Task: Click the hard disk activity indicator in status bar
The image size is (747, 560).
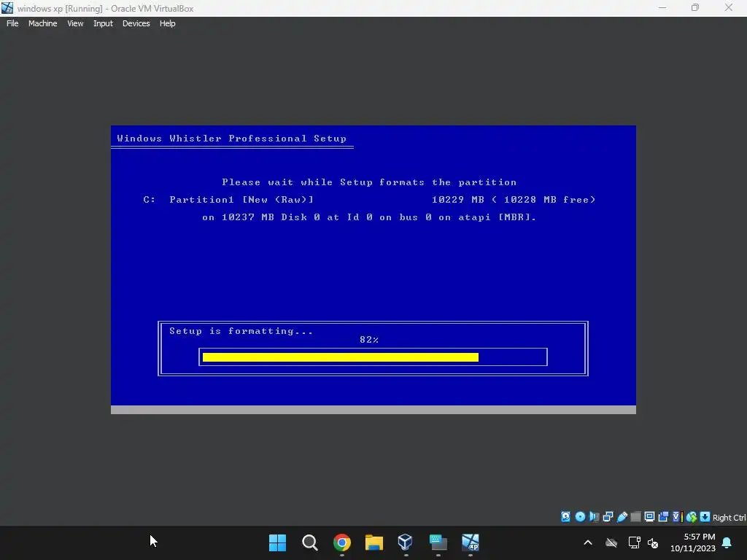Action: coord(565,517)
